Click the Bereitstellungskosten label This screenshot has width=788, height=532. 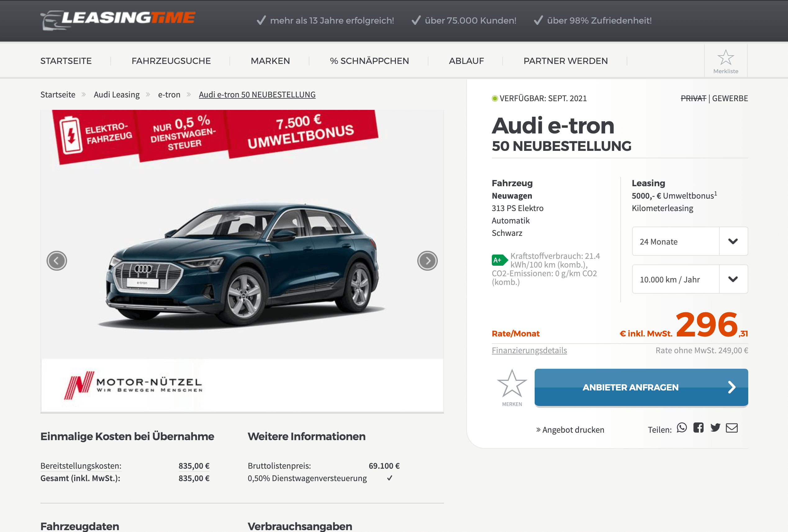81,466
